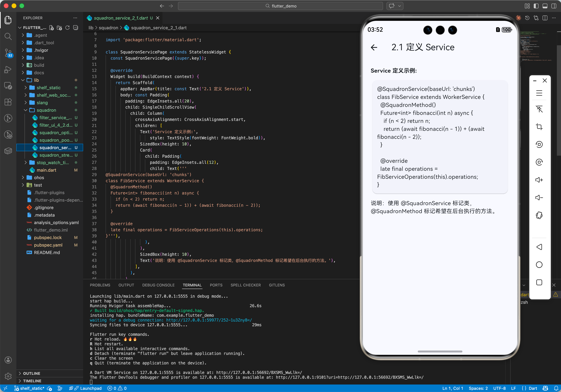This screenshot has width=561, height=392.
Task: Click the emulator screenshot crop icon
Action: (539, 127)
